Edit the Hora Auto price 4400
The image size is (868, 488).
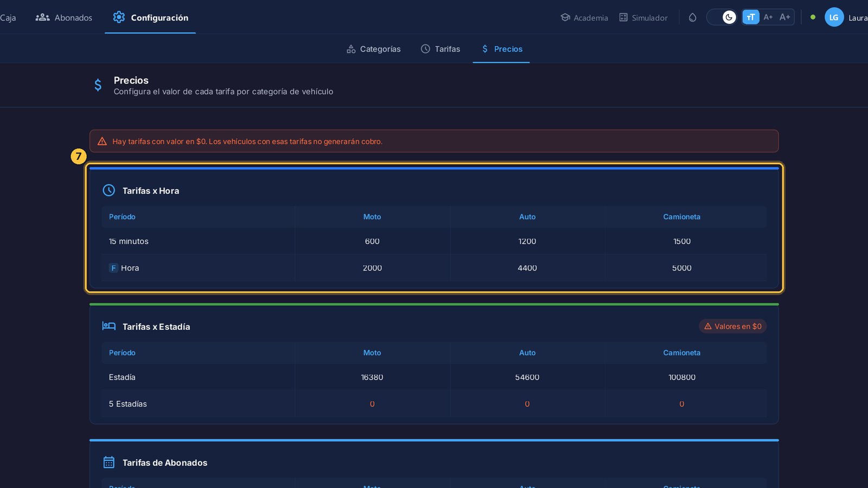coord(527,268)
